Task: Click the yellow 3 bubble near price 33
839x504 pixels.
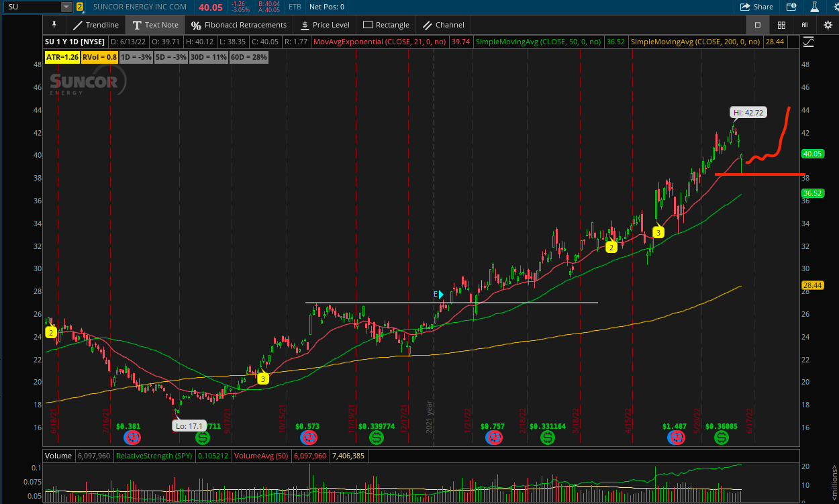Action: click(x=658, y=233)
